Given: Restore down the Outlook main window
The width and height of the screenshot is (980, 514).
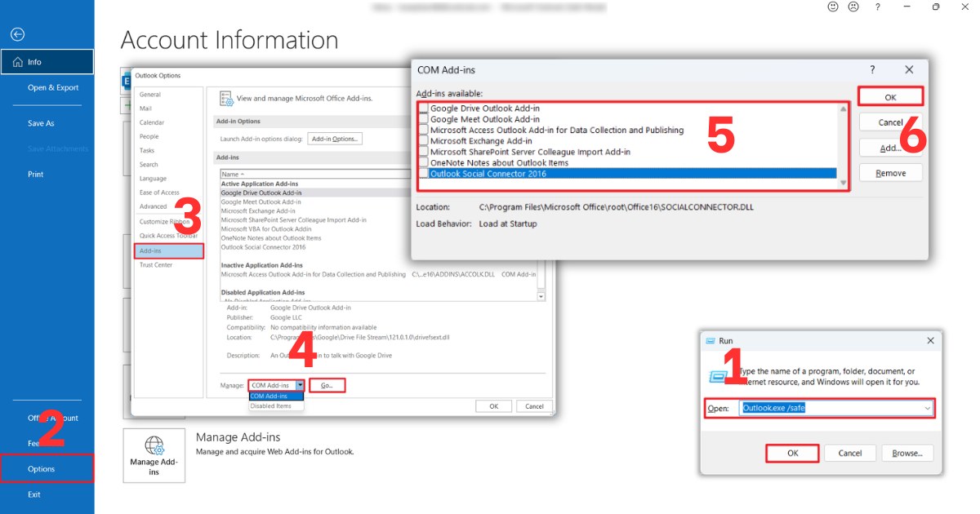Looking at the screenshot, I should tap(936, 7).
